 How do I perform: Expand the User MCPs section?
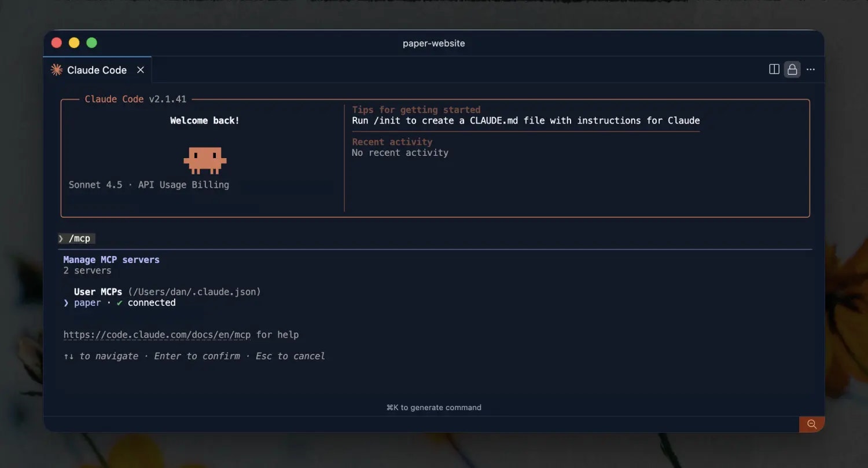97,291
